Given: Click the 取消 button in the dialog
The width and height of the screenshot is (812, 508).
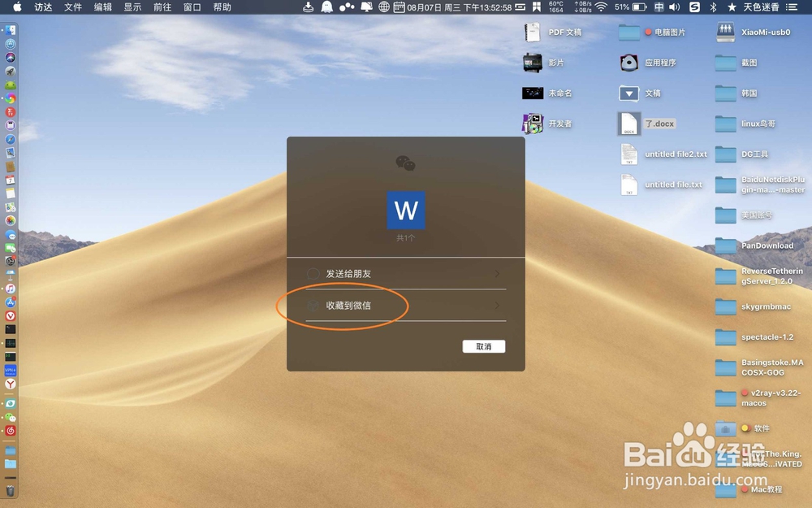Looking at the screenshot, I should click(x=484, y=346).
